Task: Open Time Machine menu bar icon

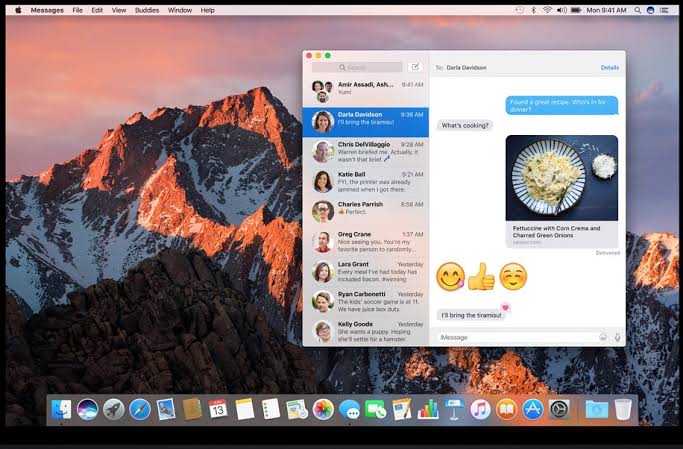Action: [x=519, y=10]
